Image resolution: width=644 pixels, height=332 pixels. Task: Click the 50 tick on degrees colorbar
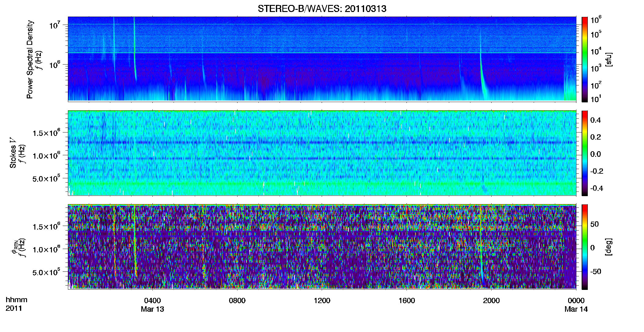point(595,224)
